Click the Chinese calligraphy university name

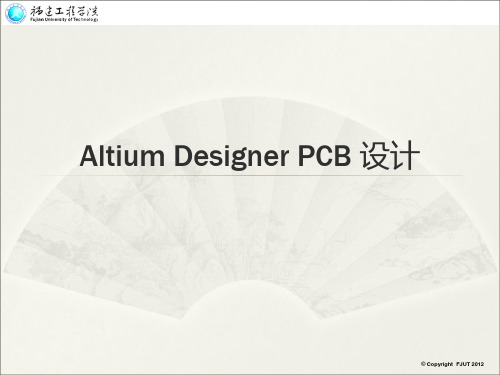[x=64, y=10]
